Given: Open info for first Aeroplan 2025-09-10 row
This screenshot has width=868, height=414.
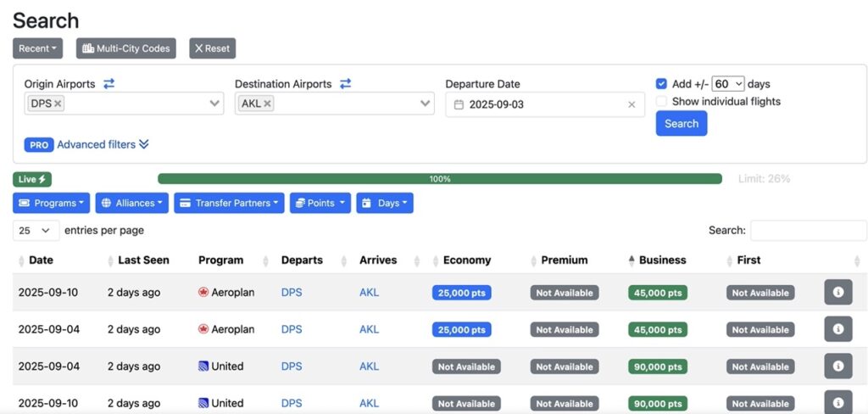Looking at the screenshot, I should click(x=837, y=293).
